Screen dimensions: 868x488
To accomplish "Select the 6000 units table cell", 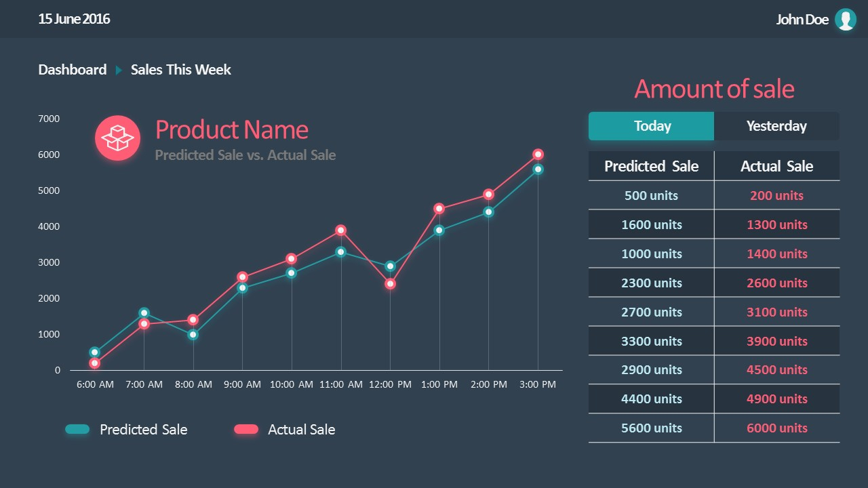I will [x=776, y=428].
